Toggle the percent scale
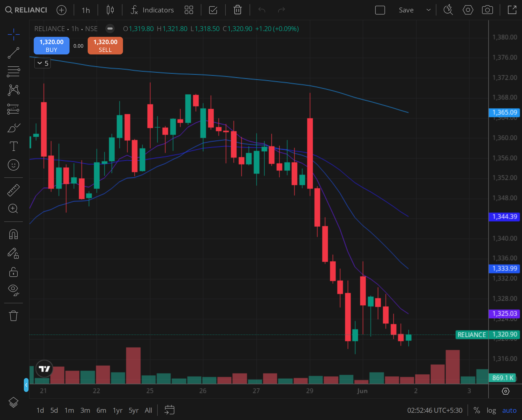 click(x=477, y=410)
